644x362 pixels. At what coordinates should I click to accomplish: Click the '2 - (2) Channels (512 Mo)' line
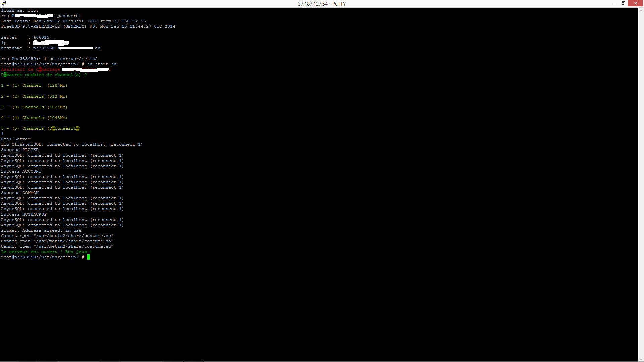34,96
